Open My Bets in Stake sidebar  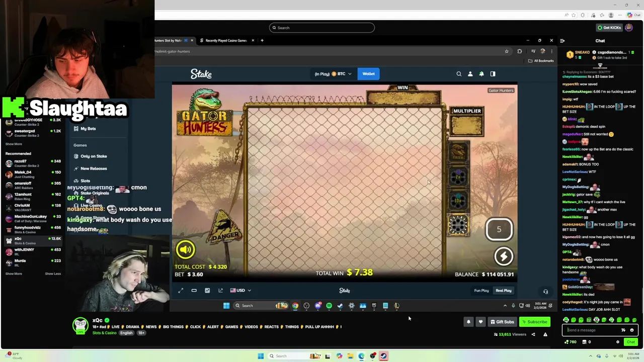85,129
